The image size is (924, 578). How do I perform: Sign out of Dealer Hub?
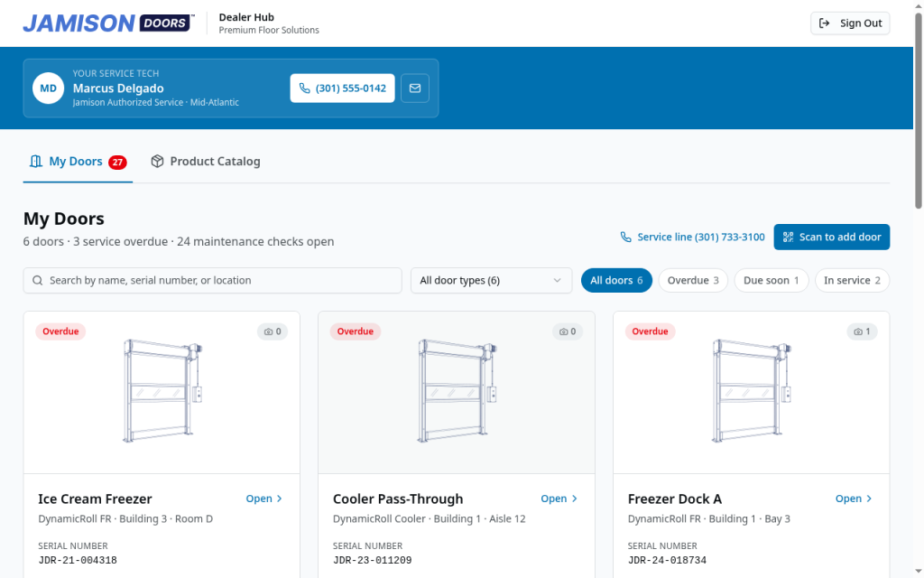850,23
